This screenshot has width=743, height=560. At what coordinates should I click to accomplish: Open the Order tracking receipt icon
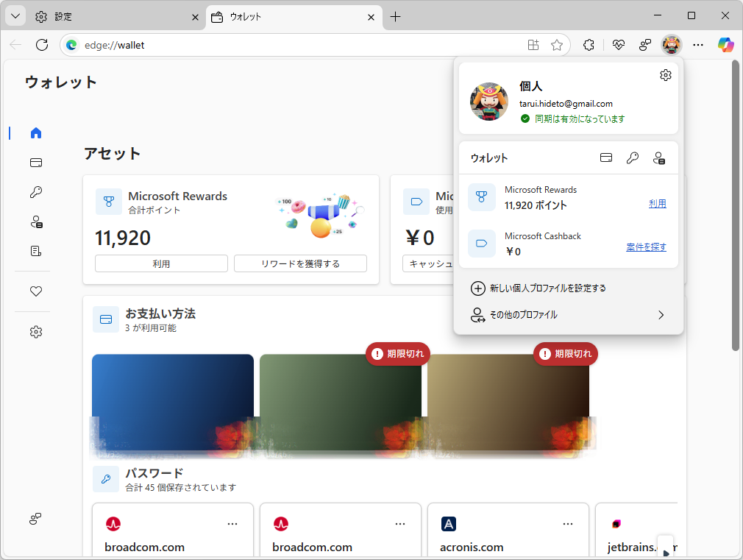(35, 251)
